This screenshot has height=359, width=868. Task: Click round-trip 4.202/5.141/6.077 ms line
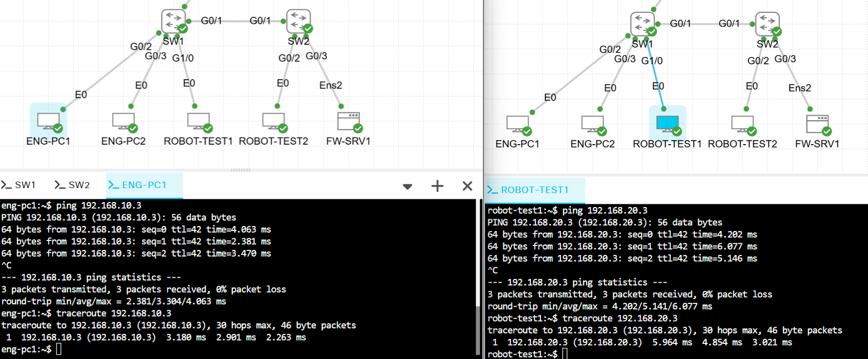click(599, 307)
